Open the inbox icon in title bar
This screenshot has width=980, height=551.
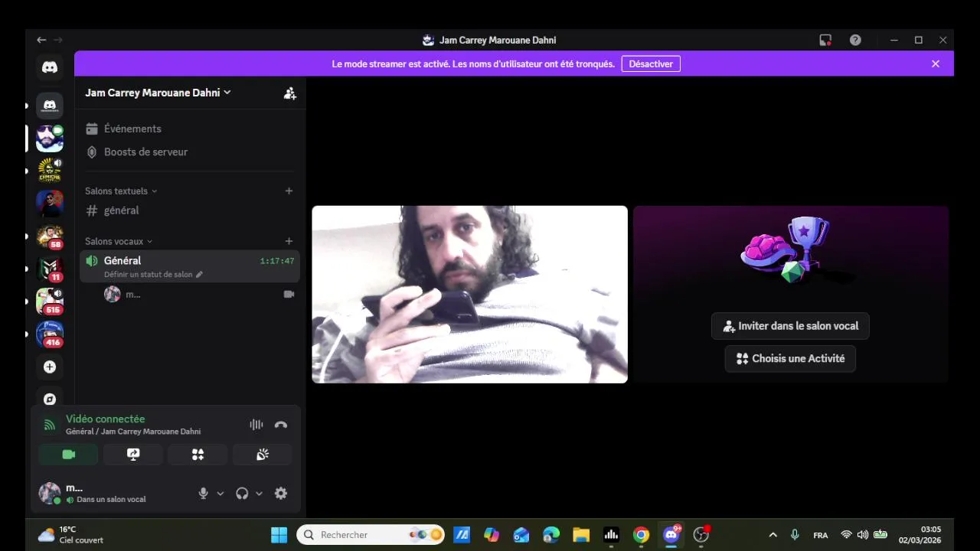tap(825, 40)
